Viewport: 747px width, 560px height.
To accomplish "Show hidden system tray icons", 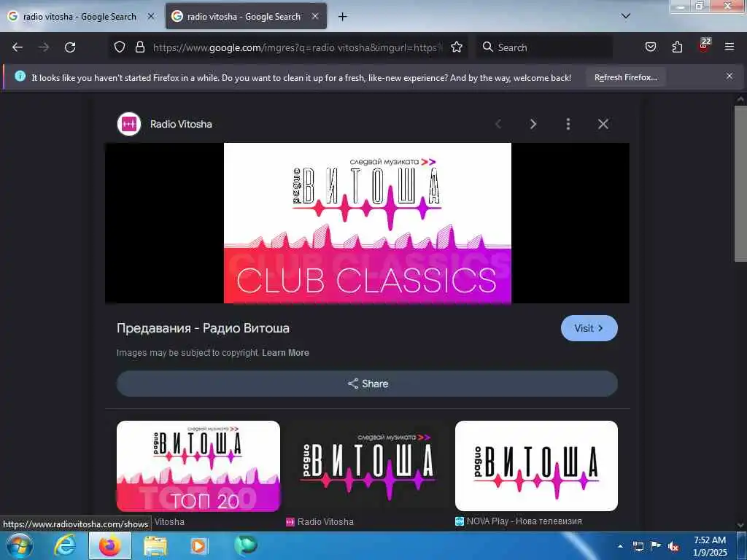I will (x=620, y=547).
